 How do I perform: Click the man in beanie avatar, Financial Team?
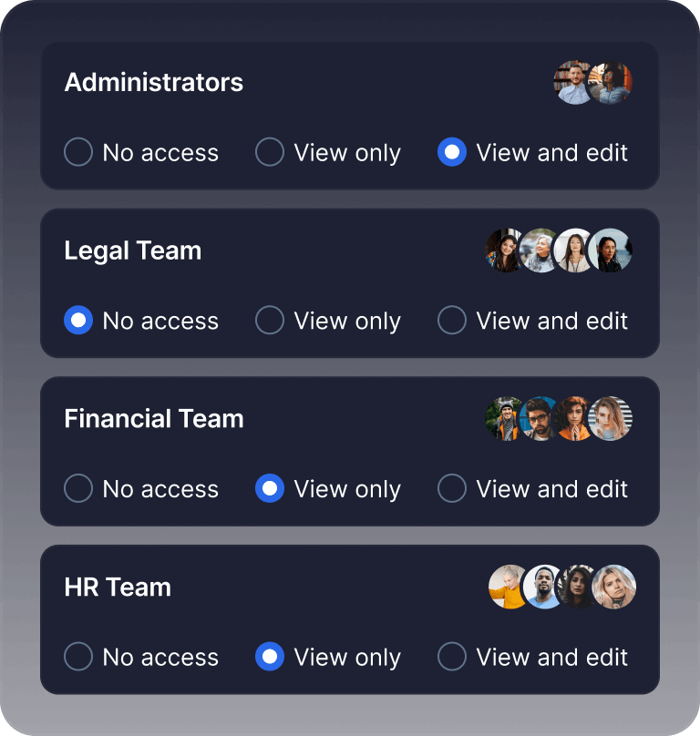coord(503,419)
